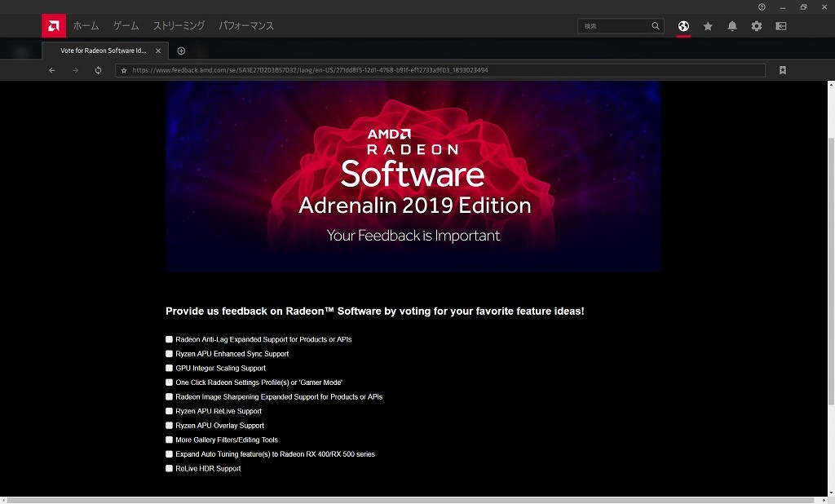Enable Radeon Anti-Lag Expanded Support checkbox
The width and height of the screenshot is (835, 504).
(170, 339)
